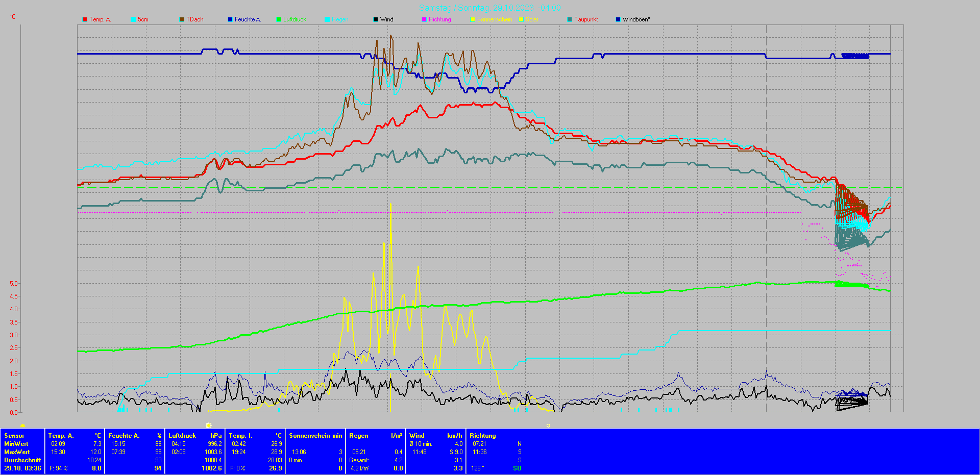
Task: Click the black Wind legend square
Action: pyautogui.click(x=376, y=19)
